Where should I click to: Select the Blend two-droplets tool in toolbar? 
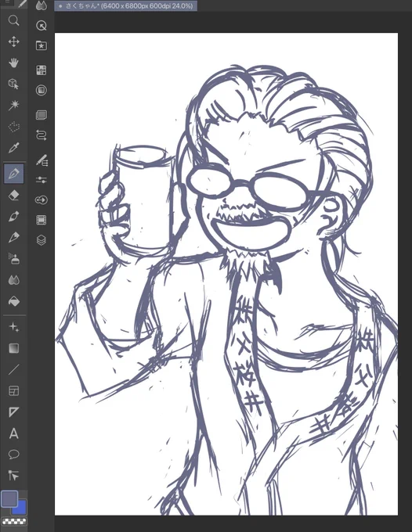point(13,280)
